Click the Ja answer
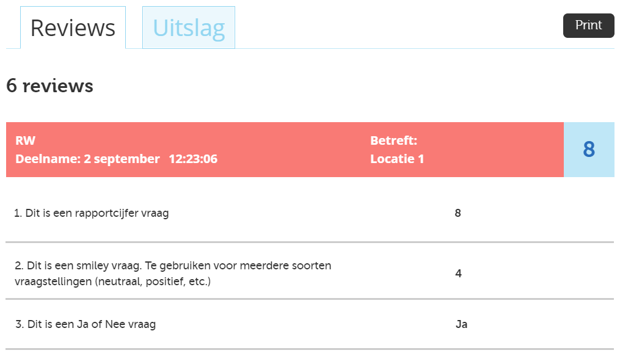This screenshot has width=620, height=364. (461, 324)
